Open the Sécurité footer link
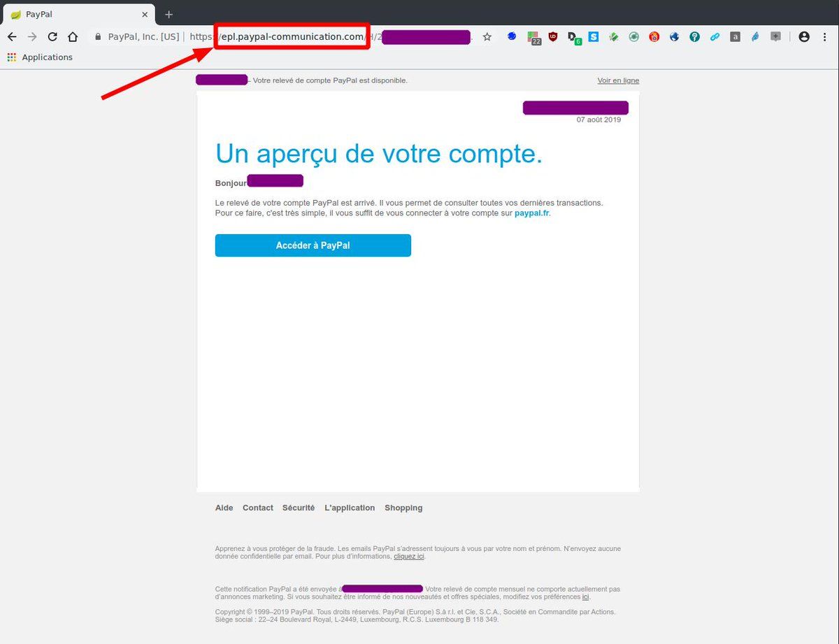 [299, 508]
